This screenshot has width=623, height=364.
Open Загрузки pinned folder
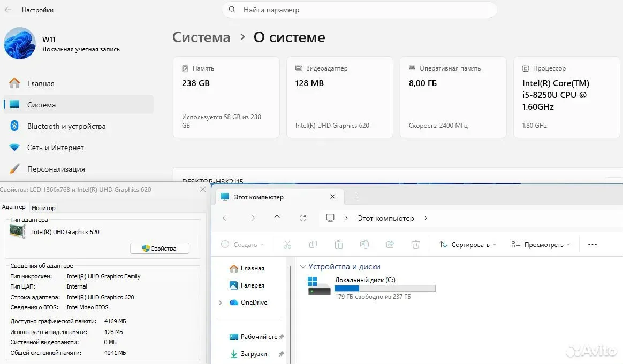click(x=249, y=354)
